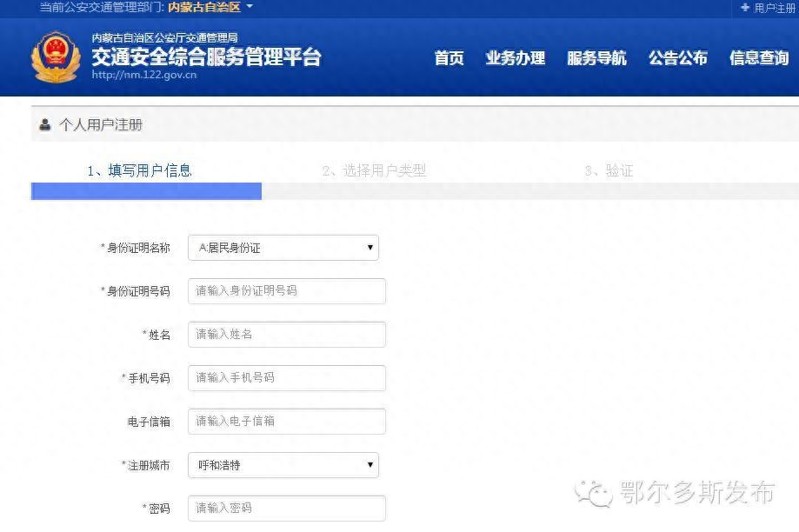Viewport: 799px width, 532px height.
Task: Open the 身份证明名称 dropdown
Action: [x=283, y=248]
